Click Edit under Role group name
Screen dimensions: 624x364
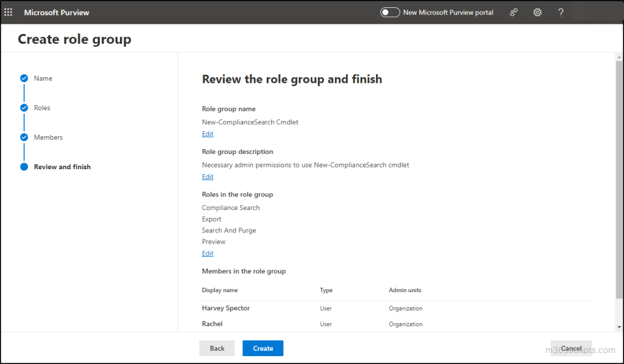pyautogui.click(x=207, y=133)
